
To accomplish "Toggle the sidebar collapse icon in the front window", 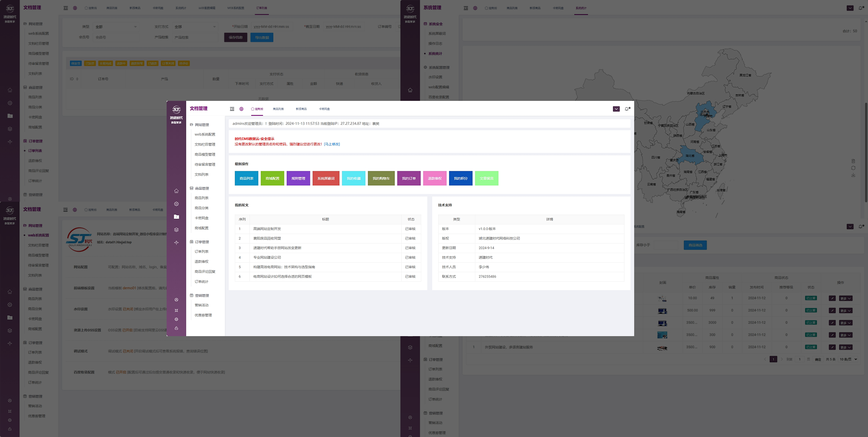I will 232,109.
